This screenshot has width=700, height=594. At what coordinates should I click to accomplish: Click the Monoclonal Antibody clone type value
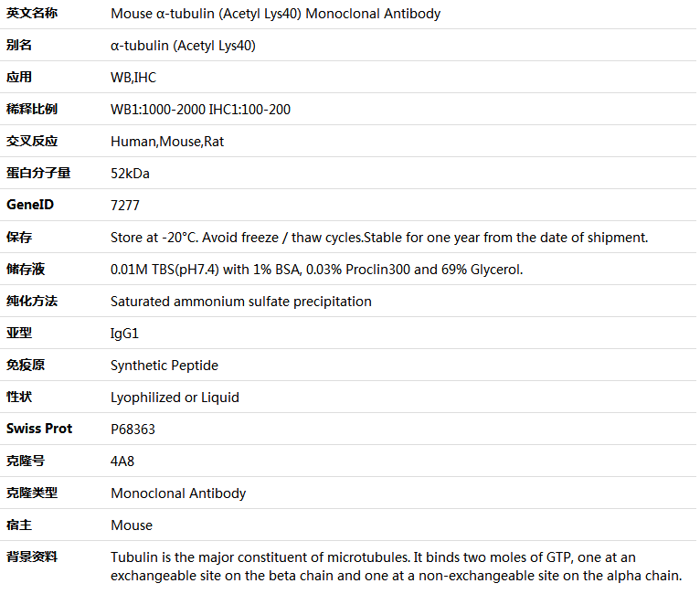click(x=178, y=493)
